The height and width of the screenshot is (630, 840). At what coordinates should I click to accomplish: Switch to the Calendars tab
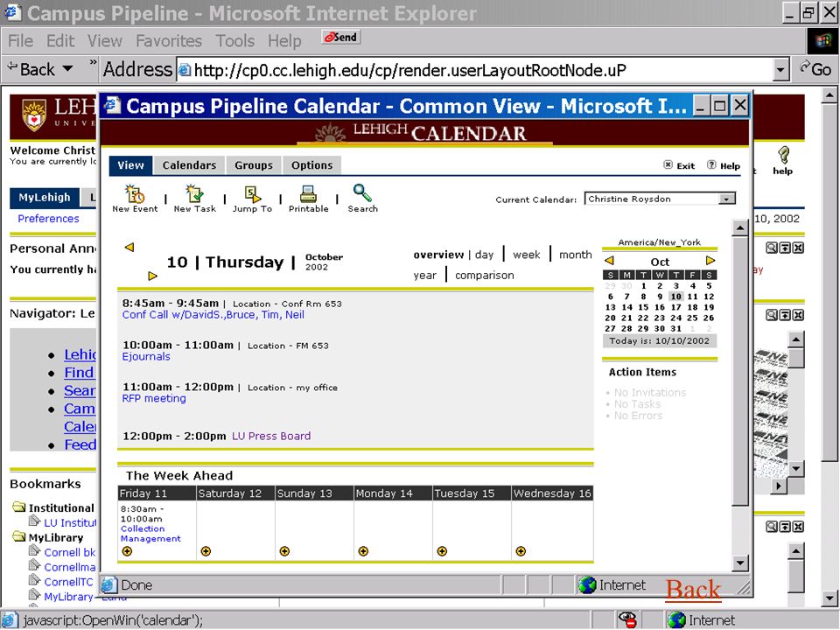[x=190, y=165]
